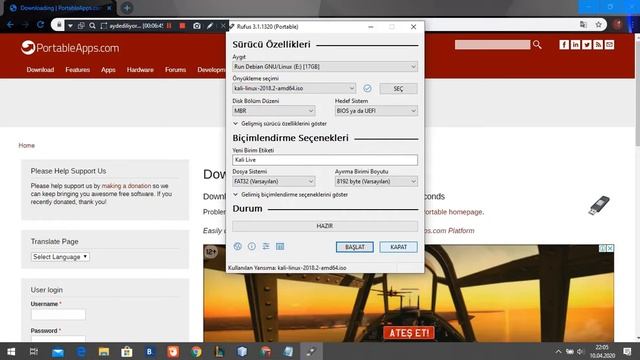The width and height of the screenshot is (640, 360).
Task: Click the BAŞLAT start button
Action: click(x=355, y=247)
